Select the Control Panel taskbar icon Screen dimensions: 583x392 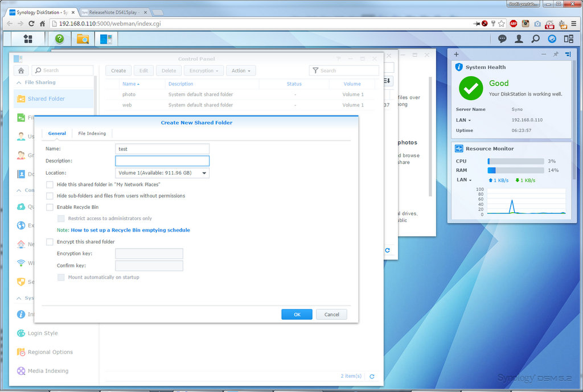pos(106,39)
